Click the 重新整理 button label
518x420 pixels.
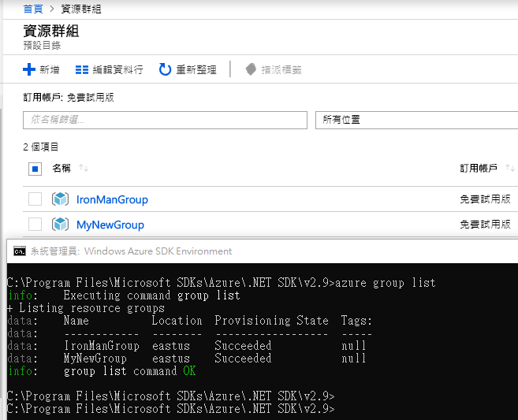(x=196, y=69)
